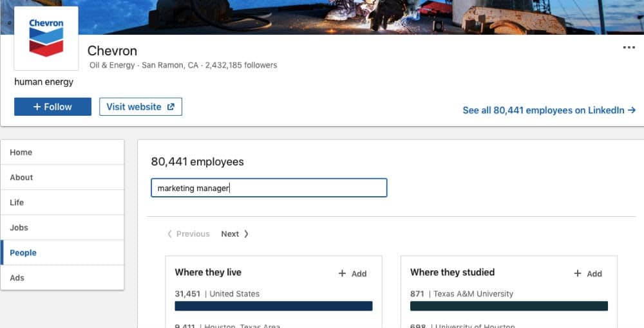Select the People tab in sidebar
The width and height of the screenshot is (644, 328).
click(62, 253)
